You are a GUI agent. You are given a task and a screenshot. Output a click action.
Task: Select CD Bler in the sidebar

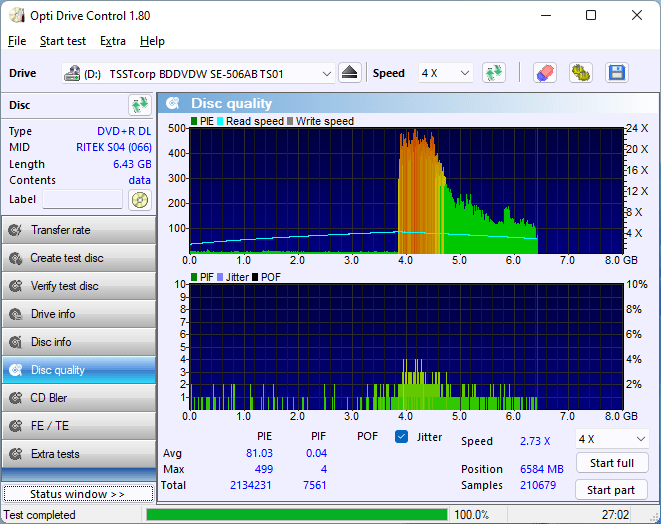78,398
